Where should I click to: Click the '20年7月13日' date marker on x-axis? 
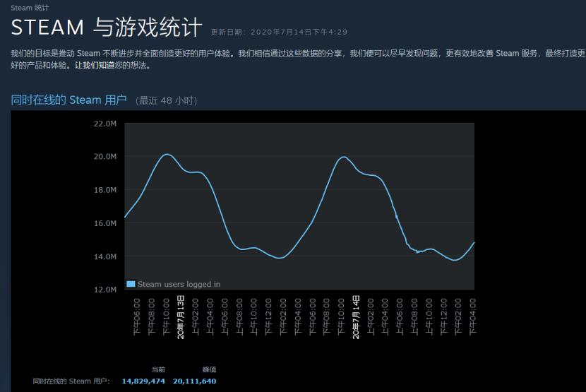pyautogui.click(x=181, y=317)
